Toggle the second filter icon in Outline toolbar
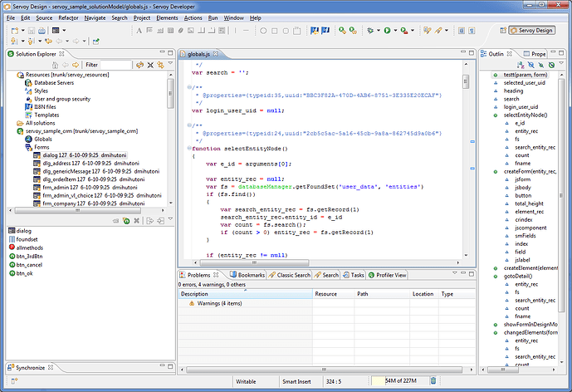 [541, 65]
